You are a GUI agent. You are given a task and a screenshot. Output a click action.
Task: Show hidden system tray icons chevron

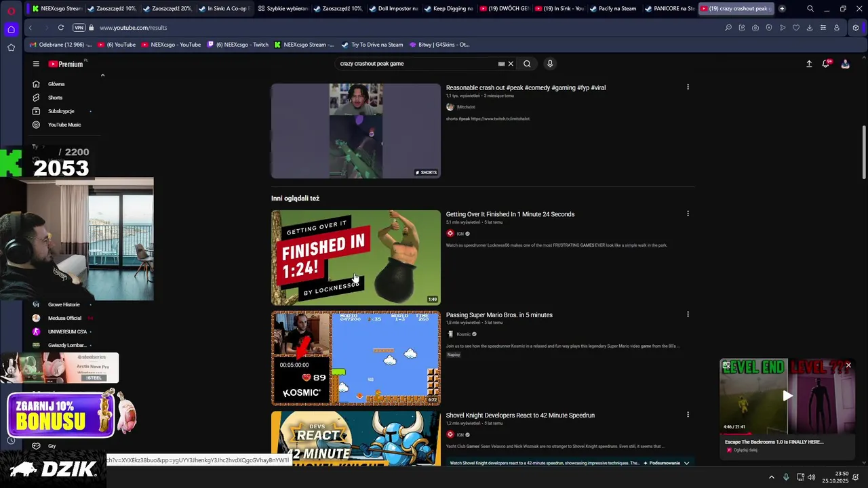coord(771,477)
